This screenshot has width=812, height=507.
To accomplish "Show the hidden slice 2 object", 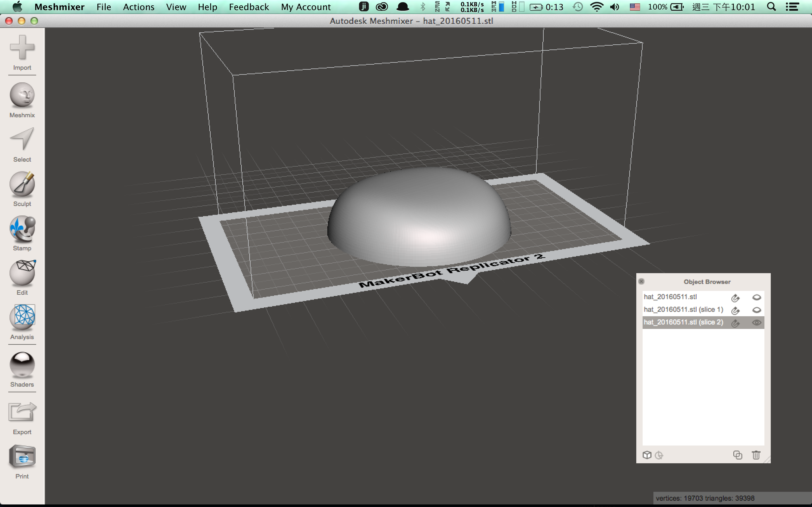I will 756,323.
